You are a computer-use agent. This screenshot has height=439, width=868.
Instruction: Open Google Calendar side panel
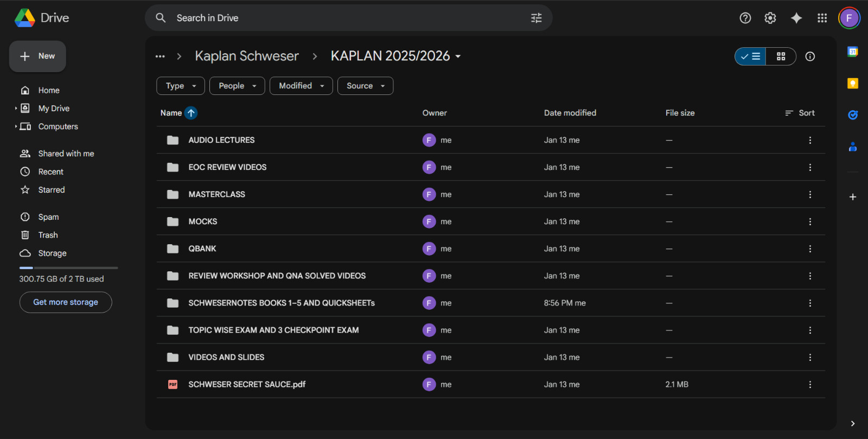[x=853, y=52]
